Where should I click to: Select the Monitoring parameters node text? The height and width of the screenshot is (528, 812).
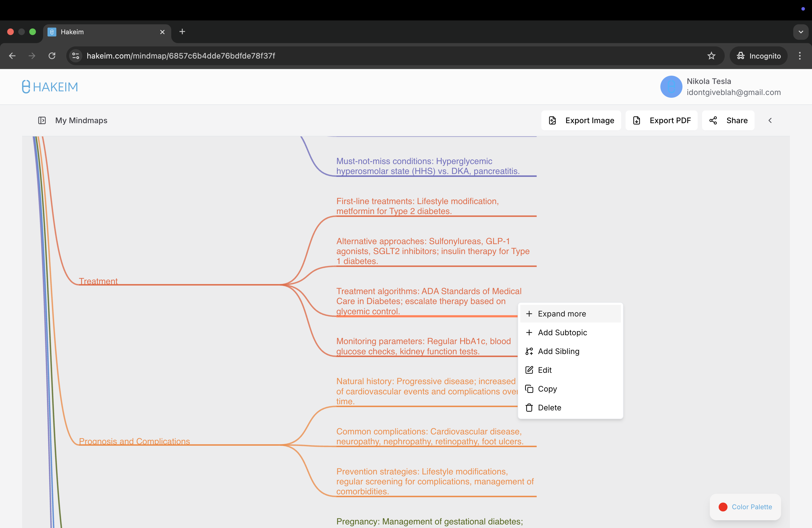pyautogui.click(x=423, y=346)
